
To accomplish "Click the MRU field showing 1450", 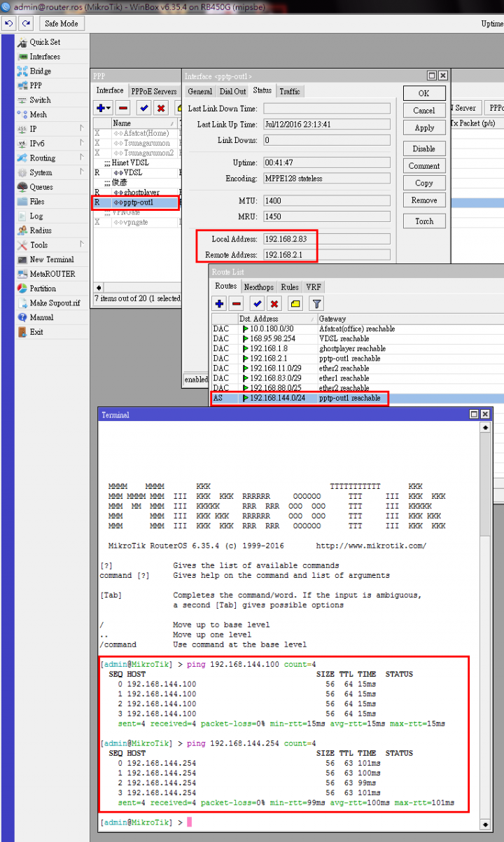I will 327,216.
